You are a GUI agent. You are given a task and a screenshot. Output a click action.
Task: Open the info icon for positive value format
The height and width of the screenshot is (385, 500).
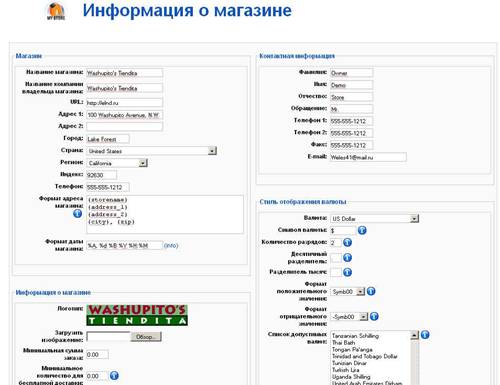pyautogui.click(x=371, y=291)
